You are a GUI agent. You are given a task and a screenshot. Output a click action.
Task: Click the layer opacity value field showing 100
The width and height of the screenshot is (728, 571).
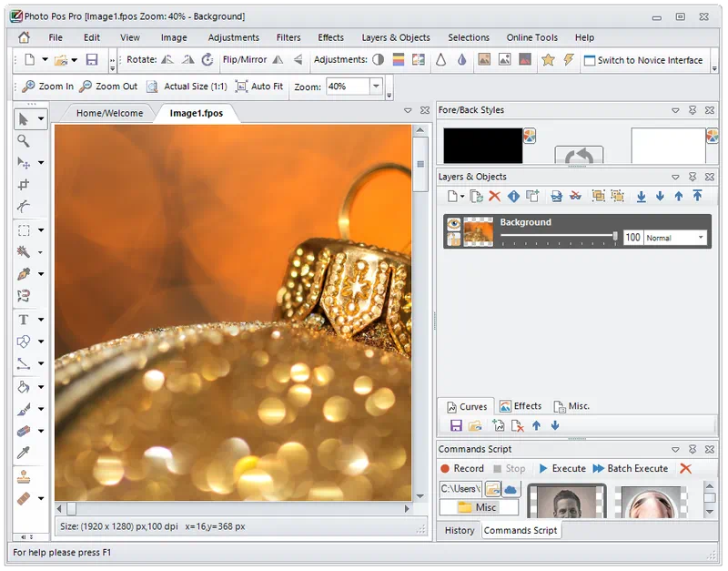click(x=632, y=238)
